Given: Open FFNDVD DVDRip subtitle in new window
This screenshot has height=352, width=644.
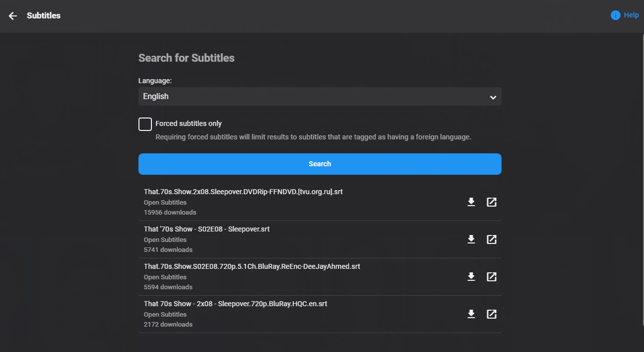Looking at the screenshot, I should 492,202.
